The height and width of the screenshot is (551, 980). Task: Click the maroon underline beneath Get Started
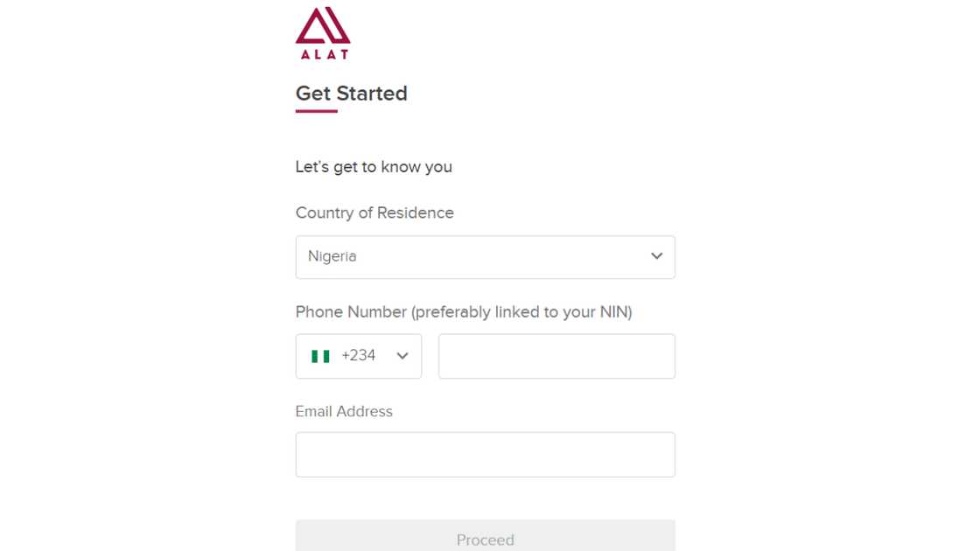316,112
